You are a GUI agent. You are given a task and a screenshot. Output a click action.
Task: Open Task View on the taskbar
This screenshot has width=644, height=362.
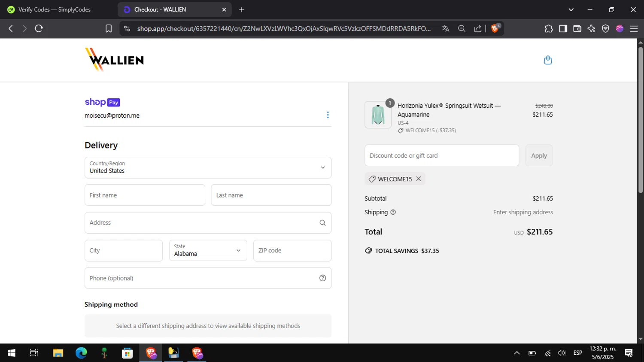pos(34,353)
